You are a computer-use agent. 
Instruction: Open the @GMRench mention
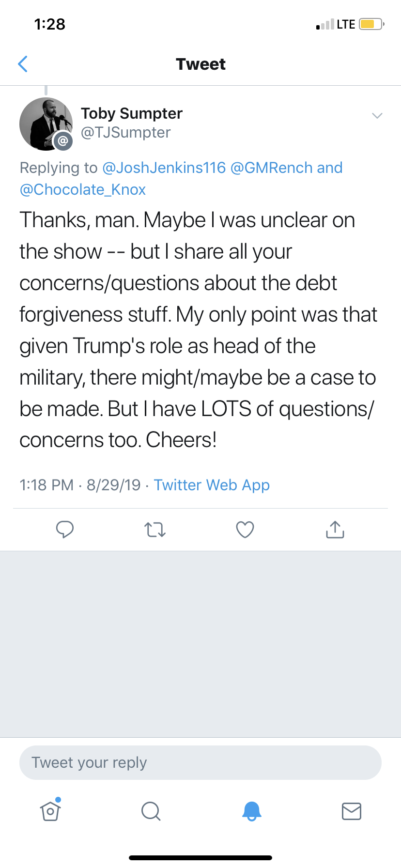click(271, 168)
